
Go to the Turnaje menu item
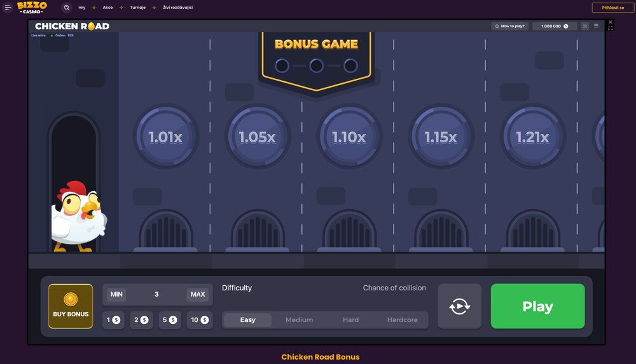tap(137, 8)
